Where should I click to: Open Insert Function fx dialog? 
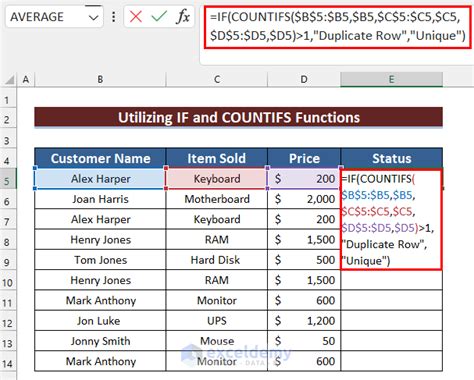(183, 16)
